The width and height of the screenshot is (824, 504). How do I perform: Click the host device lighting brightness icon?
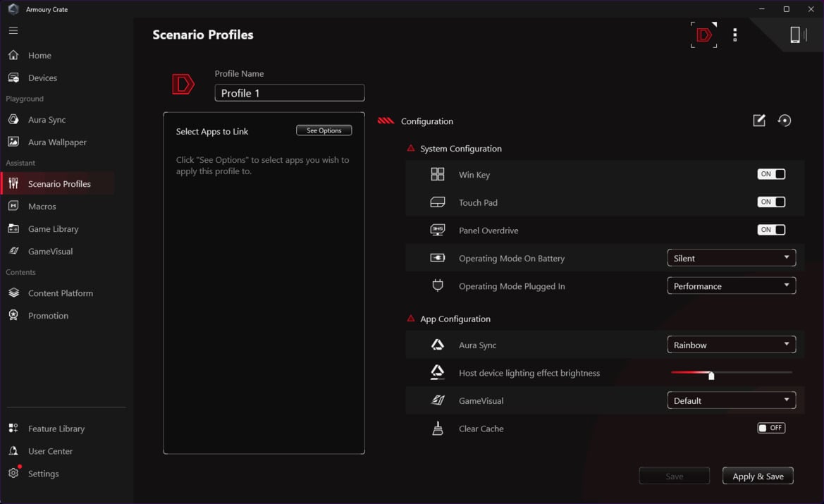coord(437,372)
